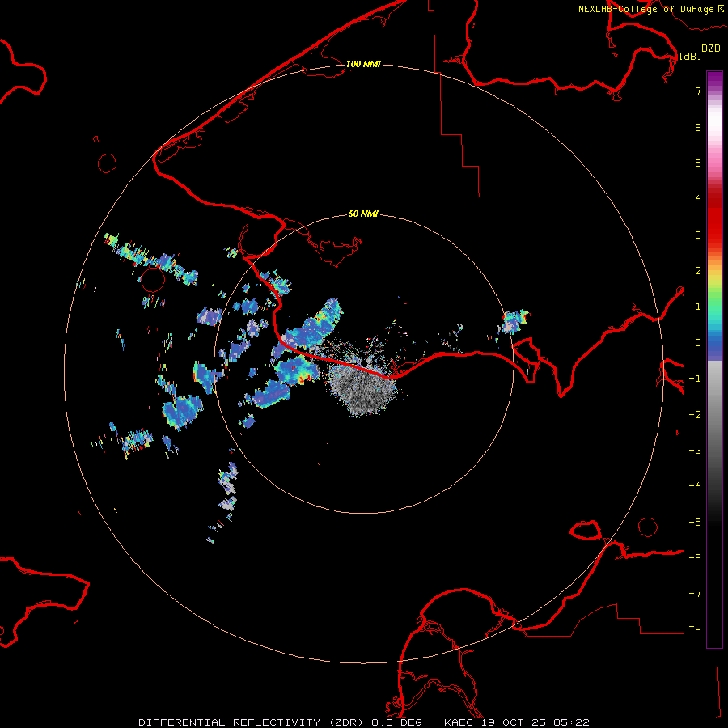Click the 1 value on the scale
This screenshot has width=728, height=728.
click(x=698, y=307)
